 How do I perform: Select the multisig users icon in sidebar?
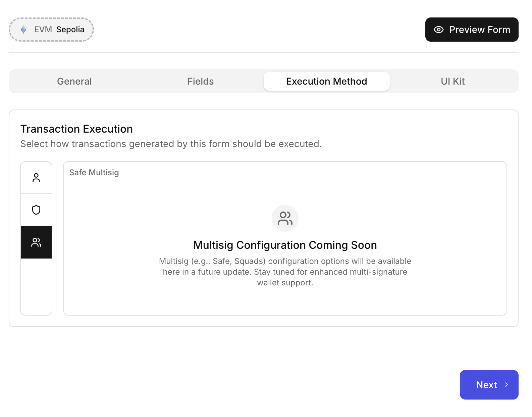(36, 242)
